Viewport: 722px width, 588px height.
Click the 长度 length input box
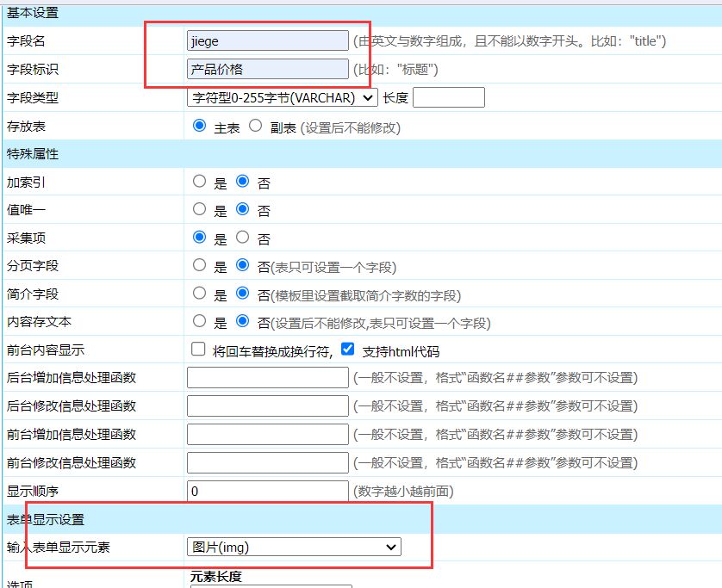[449, 97]
